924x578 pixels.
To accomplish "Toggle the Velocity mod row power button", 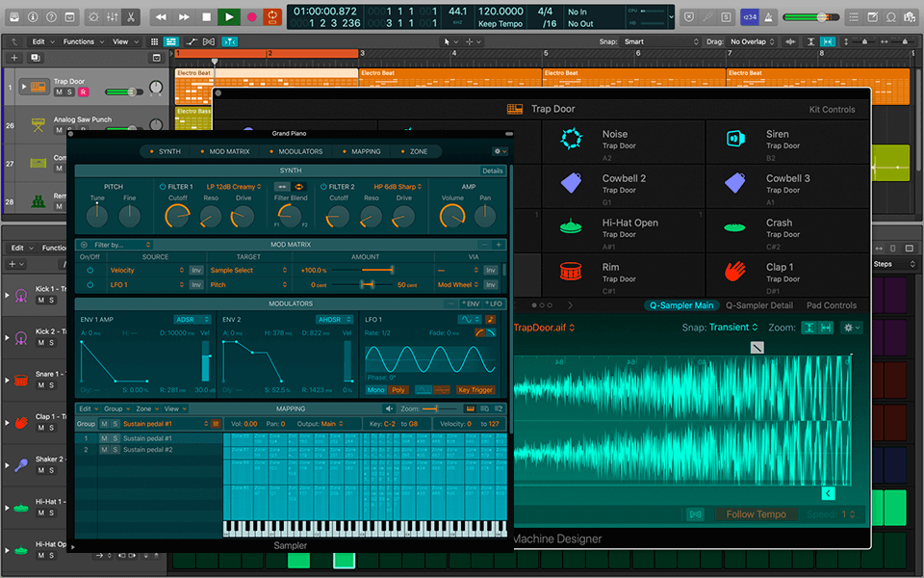I will pos(90,270).
